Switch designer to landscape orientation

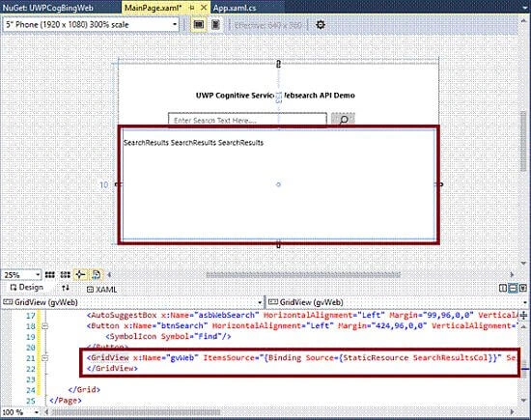pyautogui.click(x=199, y=24)
